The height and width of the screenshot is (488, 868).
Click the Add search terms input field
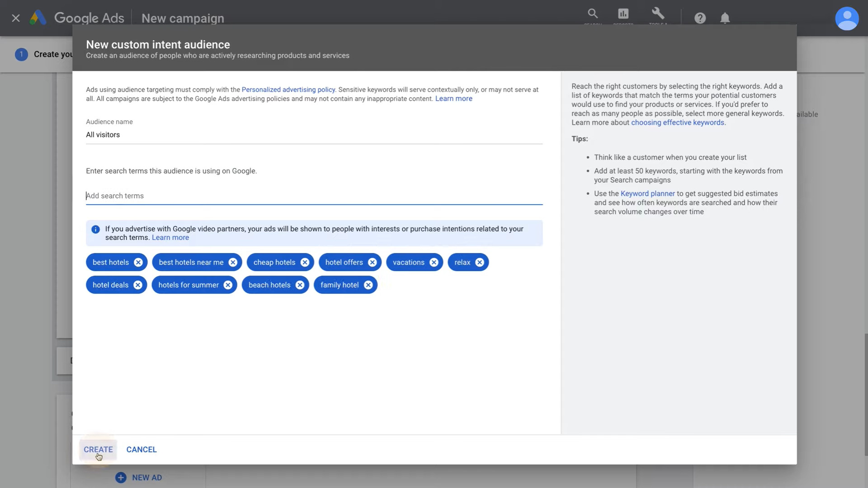click(x=314, y=196)
